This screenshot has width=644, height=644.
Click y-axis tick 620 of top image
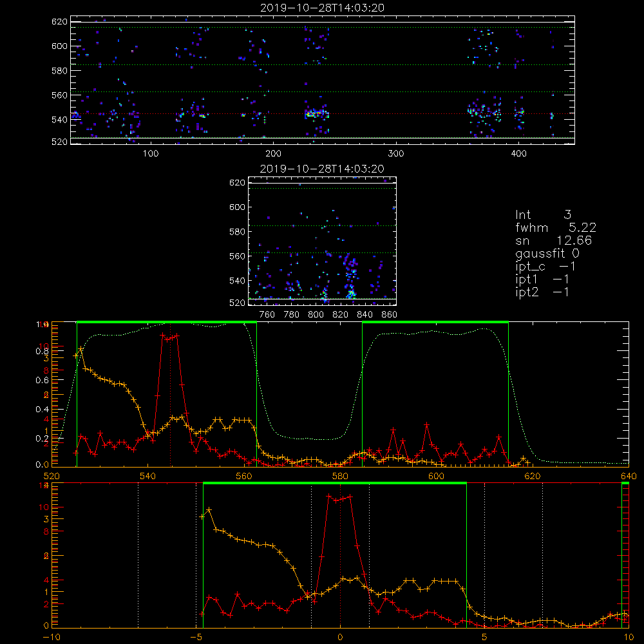click(x=59, y=21)
